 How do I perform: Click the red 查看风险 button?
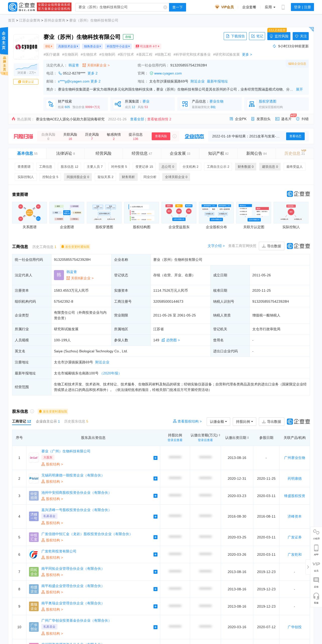coord(161,136)
